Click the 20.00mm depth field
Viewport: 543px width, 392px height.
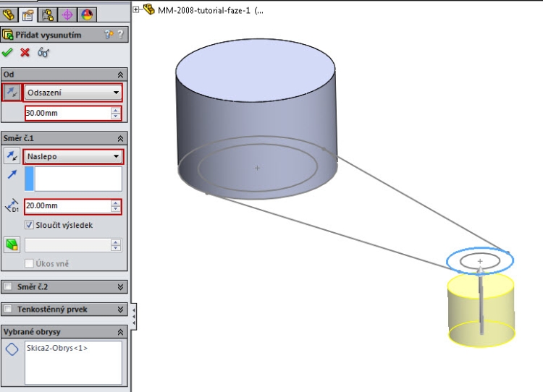[x=68, y=206]
